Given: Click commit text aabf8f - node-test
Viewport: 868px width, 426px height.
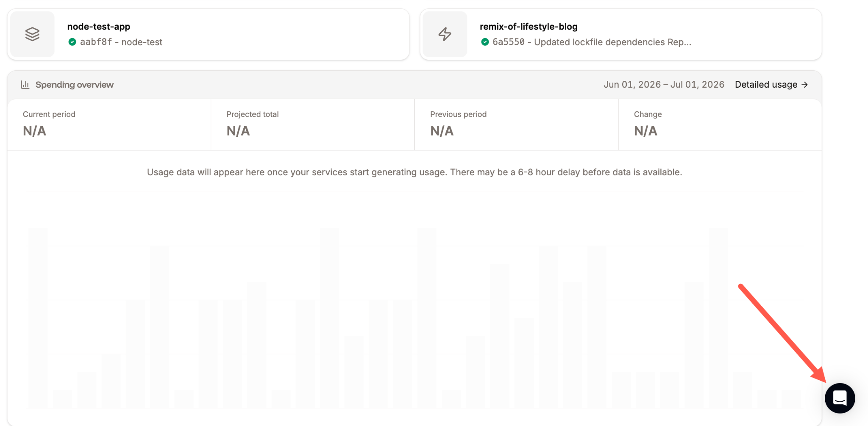Looking at the screenshot, I should (121, 42).
